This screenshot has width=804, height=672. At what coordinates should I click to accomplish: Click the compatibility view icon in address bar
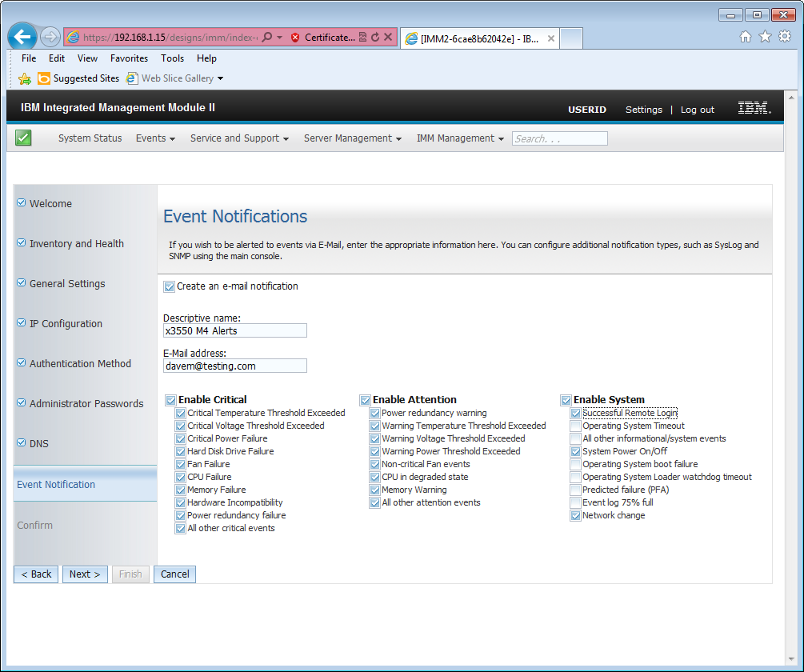[x=362, y=38]
